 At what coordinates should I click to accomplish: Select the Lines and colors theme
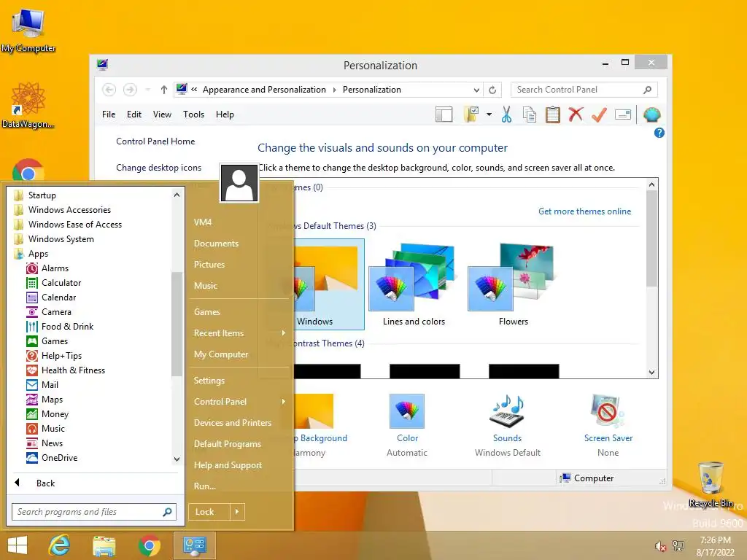pos(414,285)
